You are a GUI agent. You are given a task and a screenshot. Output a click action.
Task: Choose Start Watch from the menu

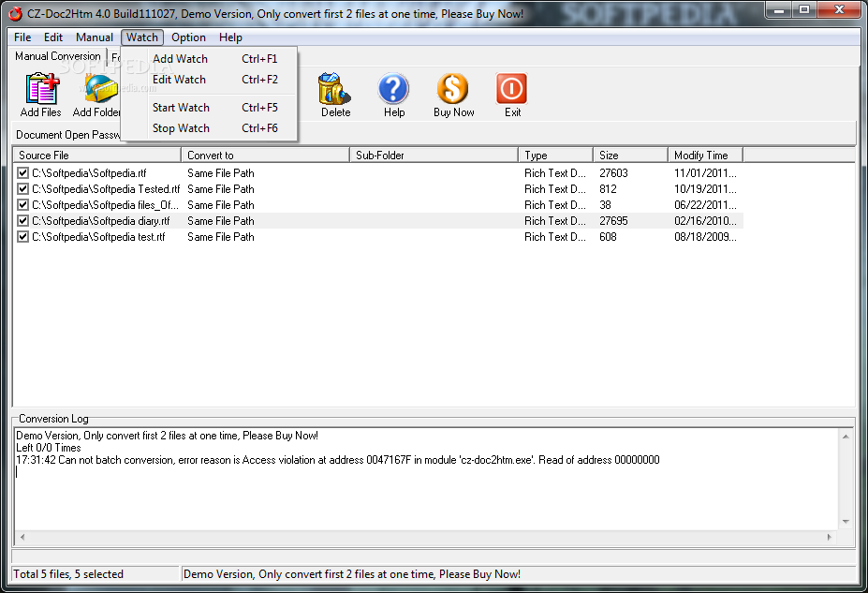point(209,108)
